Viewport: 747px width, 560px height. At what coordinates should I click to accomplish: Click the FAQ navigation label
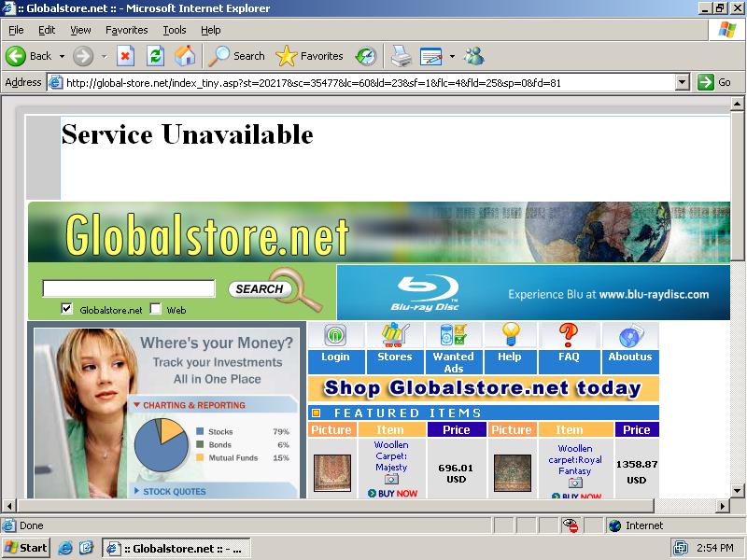(x=569, y=357)
